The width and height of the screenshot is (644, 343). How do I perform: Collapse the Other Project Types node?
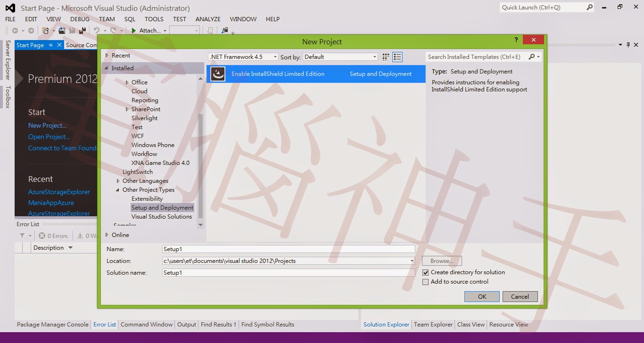coord(118,190)
